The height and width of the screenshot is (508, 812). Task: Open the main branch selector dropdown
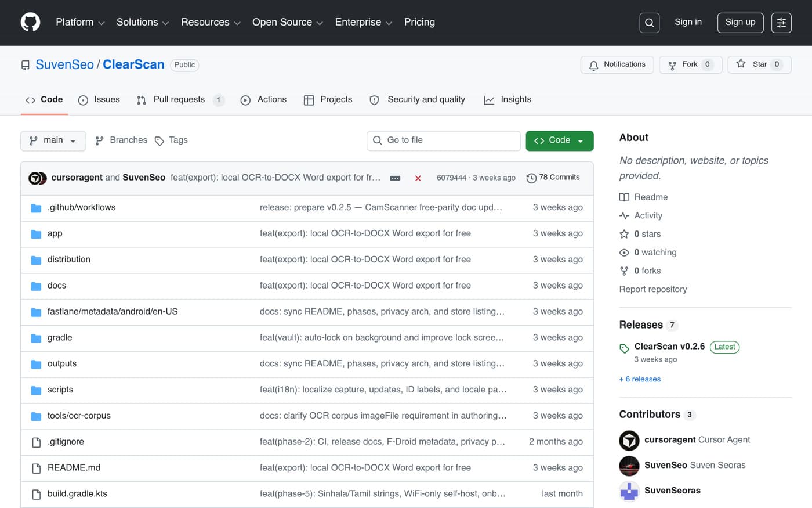53,140
